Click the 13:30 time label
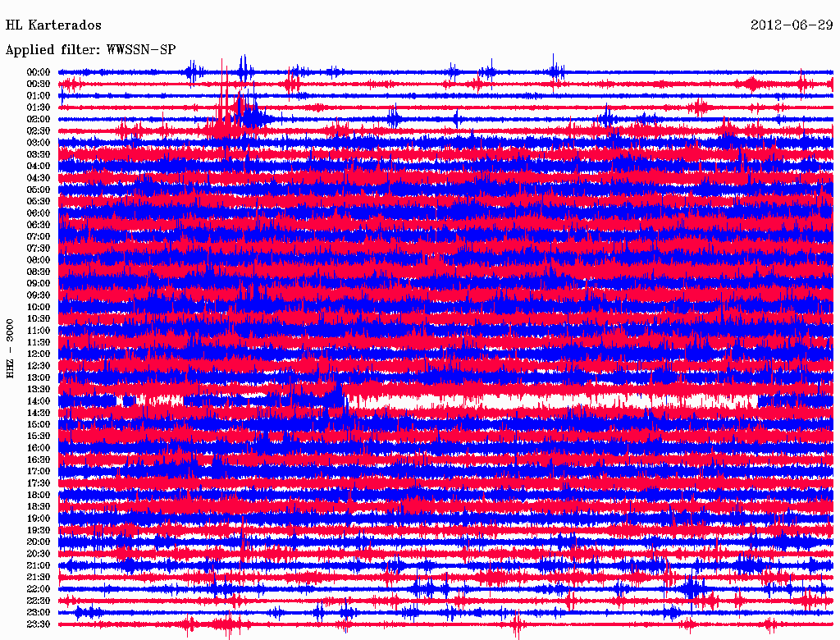Viewport: 840px width, 640px height. (x=39, y=390)
